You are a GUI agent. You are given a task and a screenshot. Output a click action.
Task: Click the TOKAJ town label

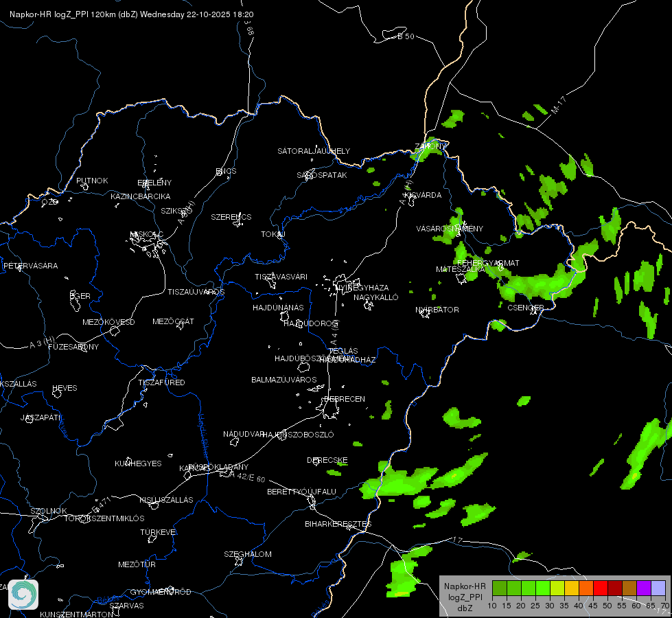pos(273,234)
